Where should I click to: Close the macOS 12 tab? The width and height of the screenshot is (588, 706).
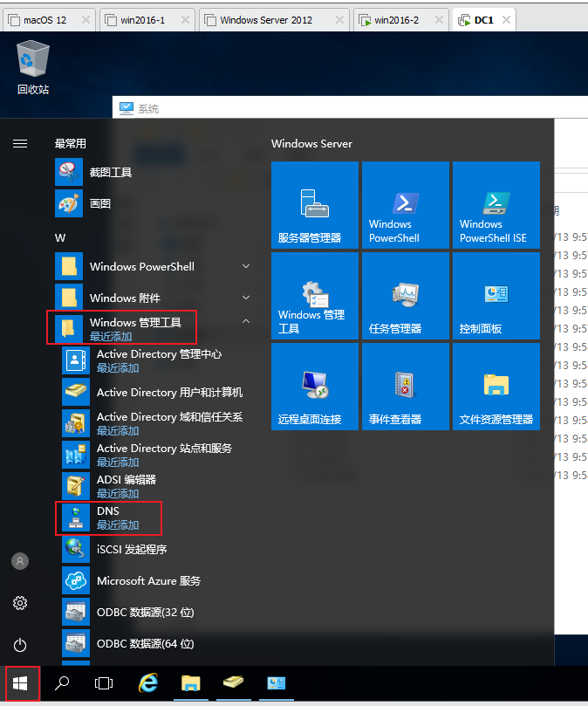85,20
